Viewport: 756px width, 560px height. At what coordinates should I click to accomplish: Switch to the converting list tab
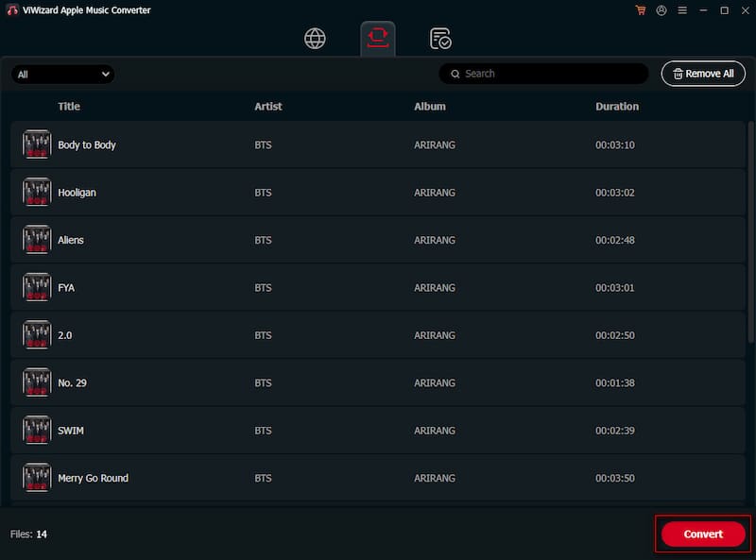377,39
